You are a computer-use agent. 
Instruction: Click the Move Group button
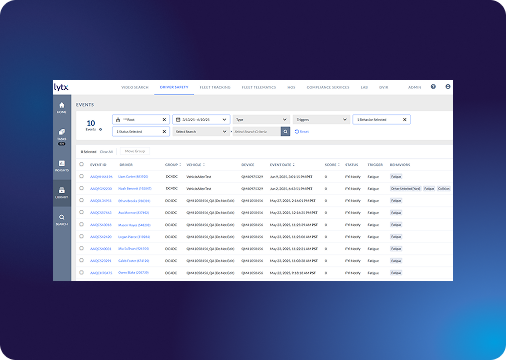click(135, 151)
